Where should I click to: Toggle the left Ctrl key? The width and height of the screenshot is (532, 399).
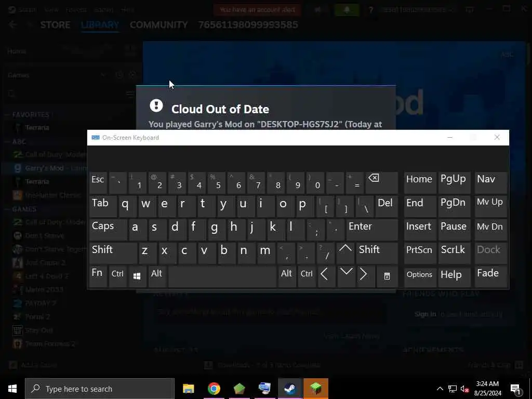coord(117,276)
